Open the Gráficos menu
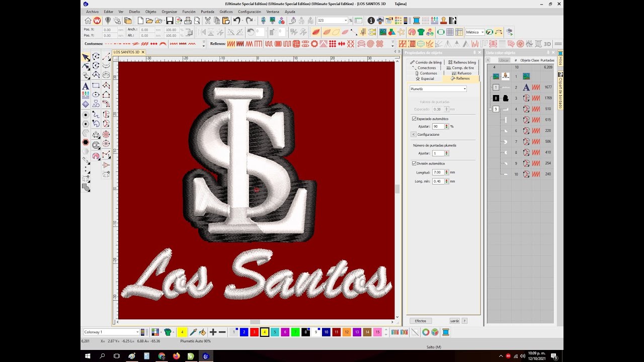 tap(226, 12)
